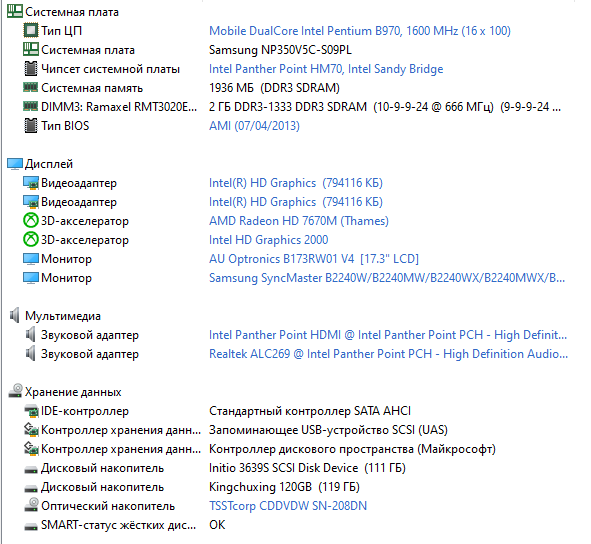Select Запоминающее USB-устройство SCSI (UAS) value
The width and height of the screenshot is (591, 544).
point(328,430)
